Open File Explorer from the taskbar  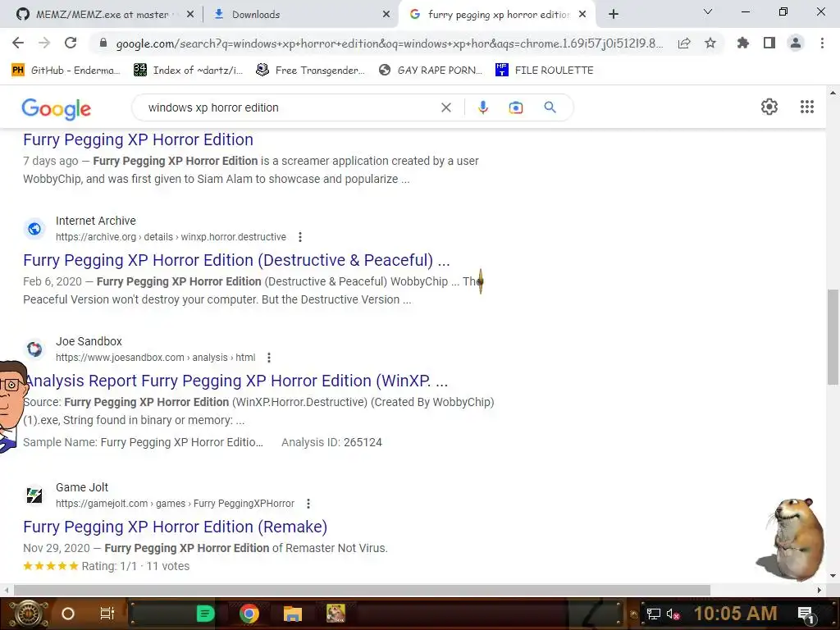[293, 614]
